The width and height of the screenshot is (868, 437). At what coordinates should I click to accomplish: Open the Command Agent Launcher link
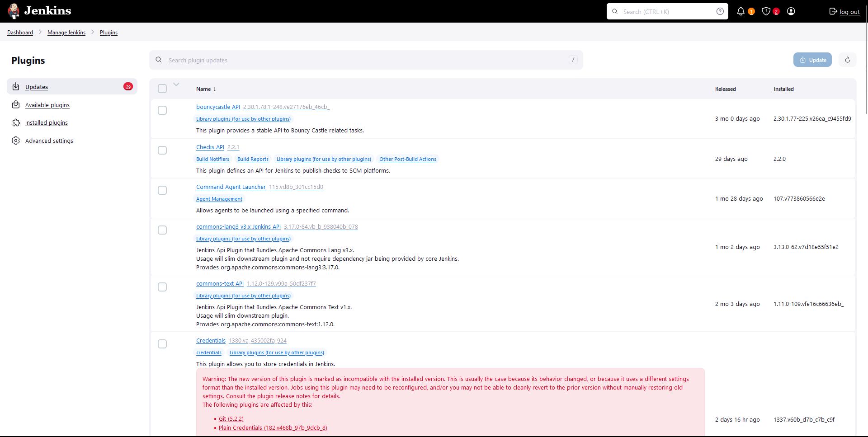(x=231, y=187)
